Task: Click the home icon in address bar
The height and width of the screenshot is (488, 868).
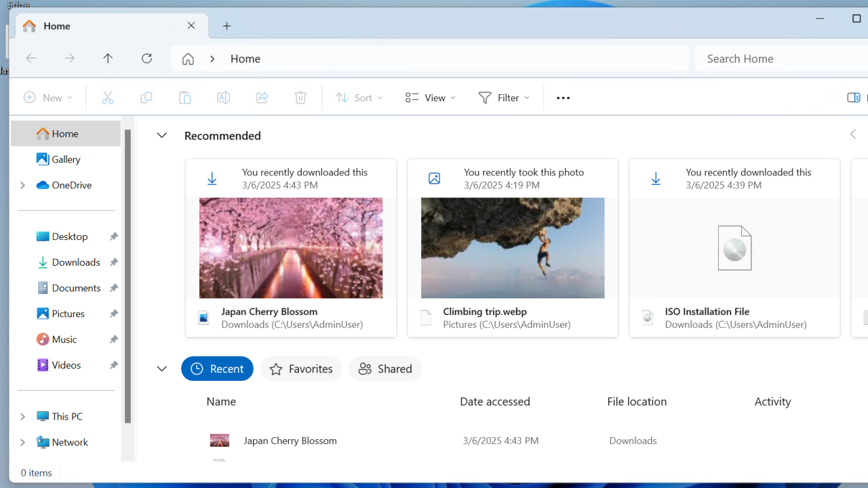Action: click(188, 59)
